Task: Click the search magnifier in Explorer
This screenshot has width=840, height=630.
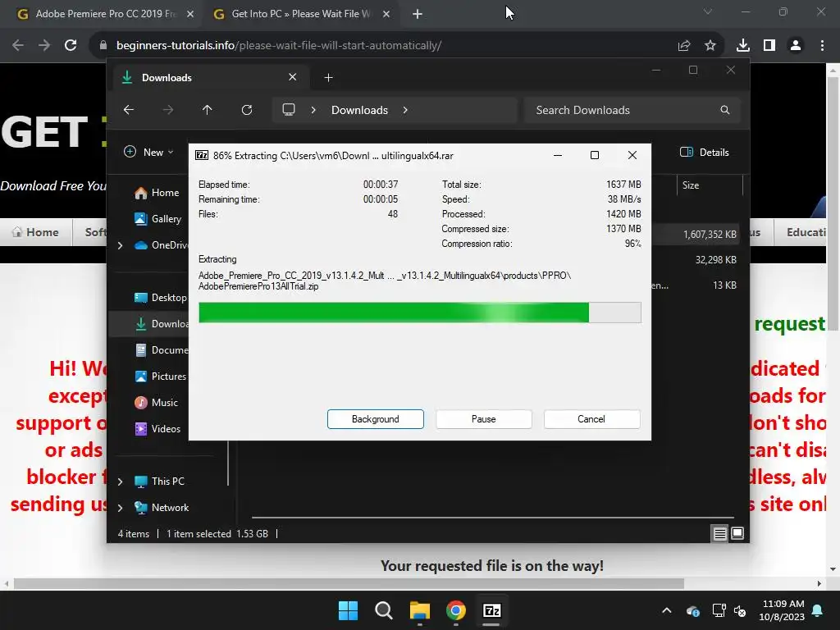Action: (725, 110)
